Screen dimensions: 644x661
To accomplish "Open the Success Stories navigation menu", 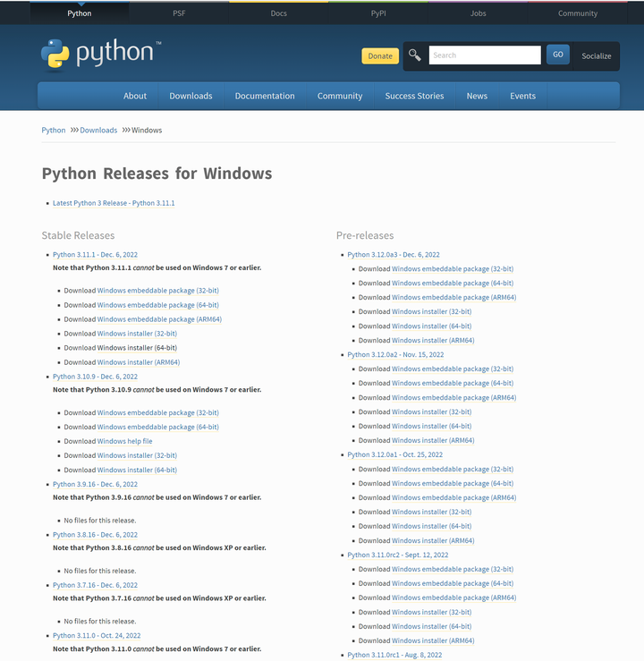I will coord(414,96).
